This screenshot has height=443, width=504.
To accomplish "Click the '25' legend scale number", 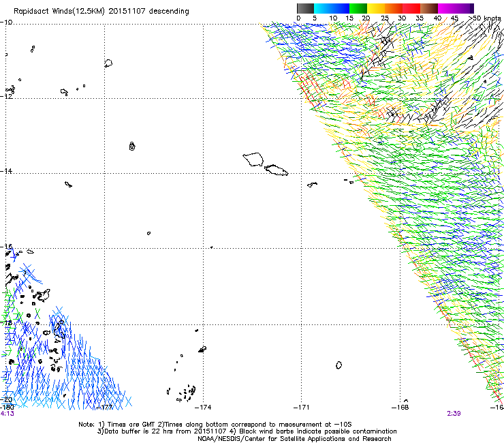I will (x=385, y=18).
